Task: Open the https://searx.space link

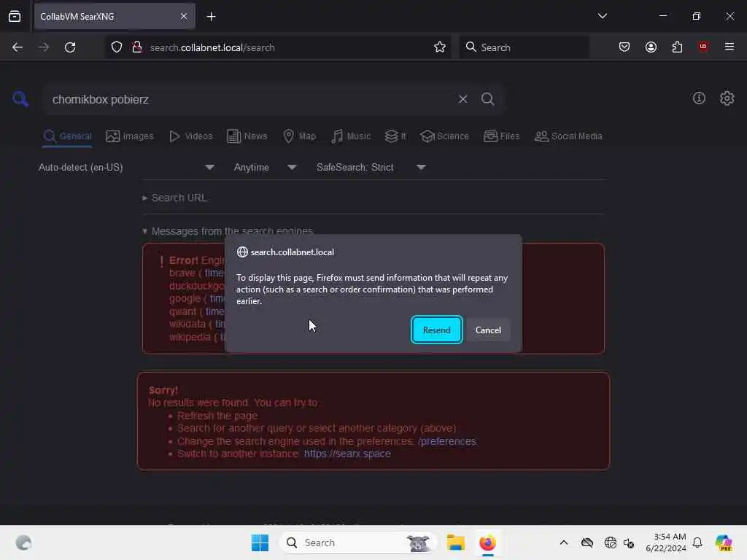Action: click(x=347, y=454)
